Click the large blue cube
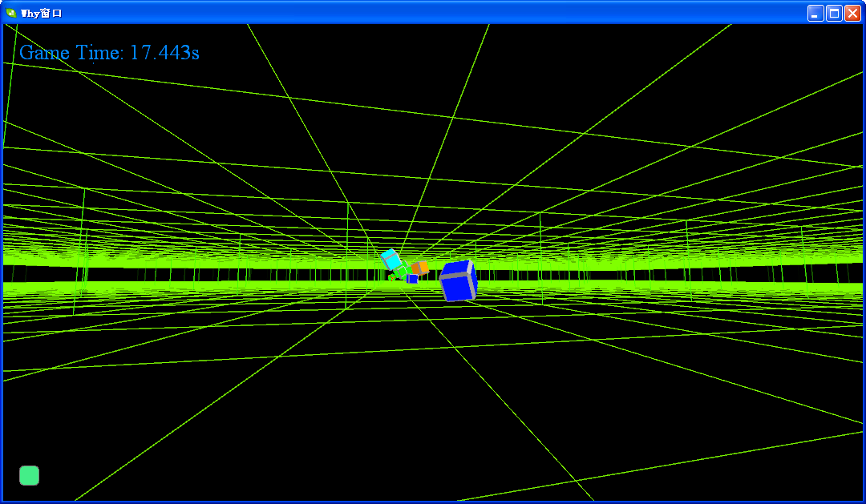Screen dimensions: 866x504 459,280
